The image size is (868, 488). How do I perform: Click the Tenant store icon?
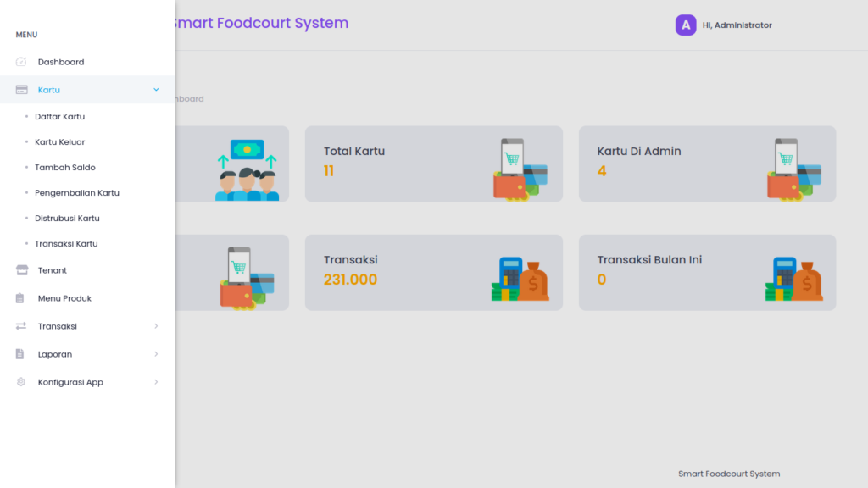click(21, 270)
